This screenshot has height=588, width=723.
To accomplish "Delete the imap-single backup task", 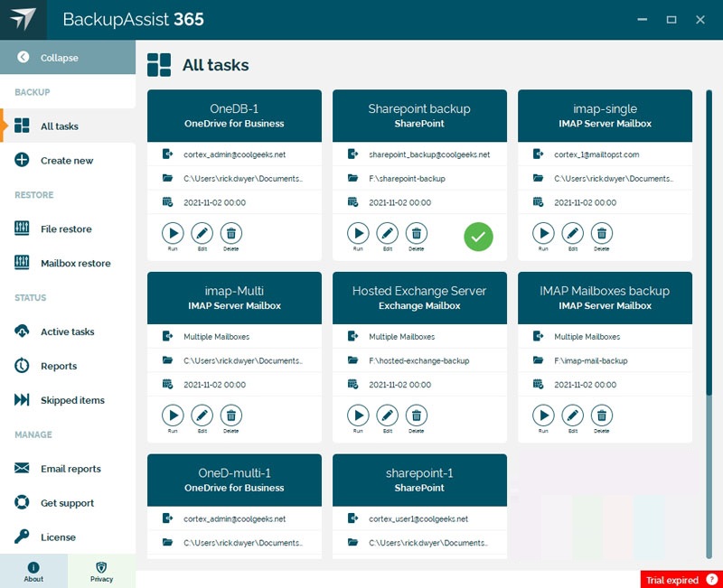I will [601, 234].
